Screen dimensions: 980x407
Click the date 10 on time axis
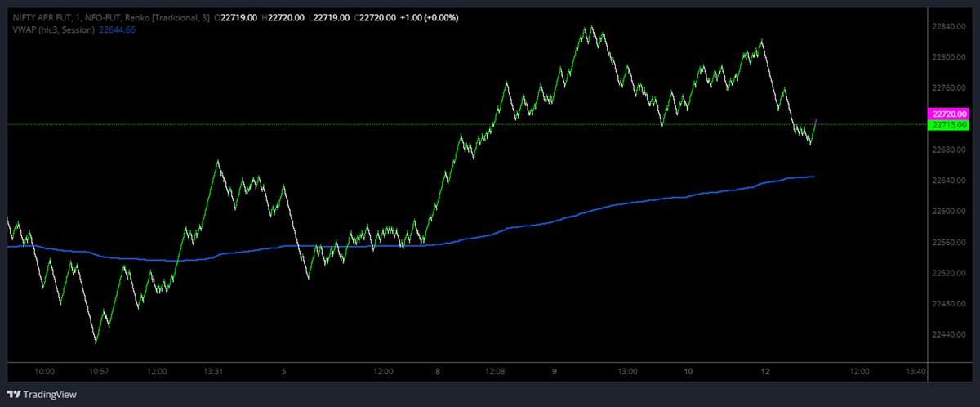pyautogui.click(x=688, y=371)
